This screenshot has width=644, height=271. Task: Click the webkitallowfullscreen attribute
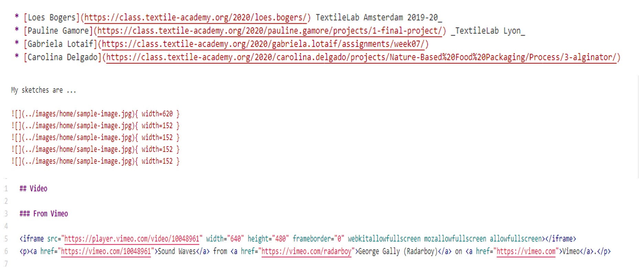point(384,239)
